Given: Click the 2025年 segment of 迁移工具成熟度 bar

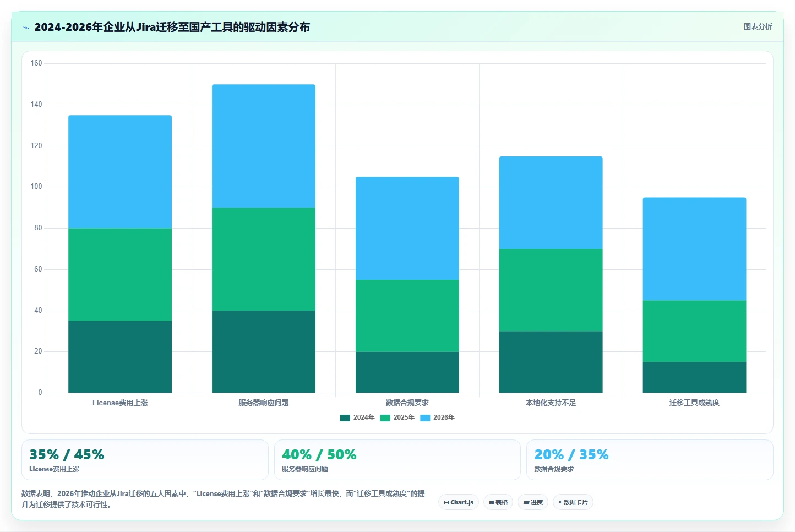Looking at the screenshot, I should (x=694, y=332).
